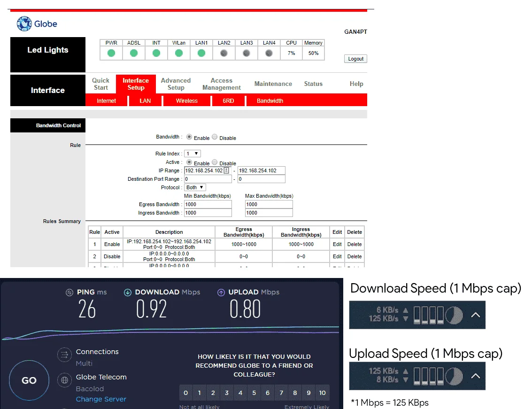The width and height of the screenshot is (532, 409).
Task: Click the Globe Telecom server globe icon
Action: [x=64, y=380]
